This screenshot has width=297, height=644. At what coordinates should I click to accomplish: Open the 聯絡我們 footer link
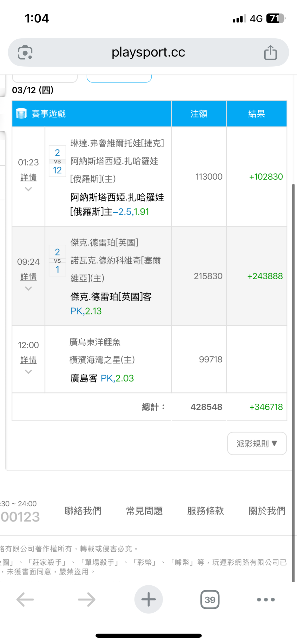click(x=83, y=511)
